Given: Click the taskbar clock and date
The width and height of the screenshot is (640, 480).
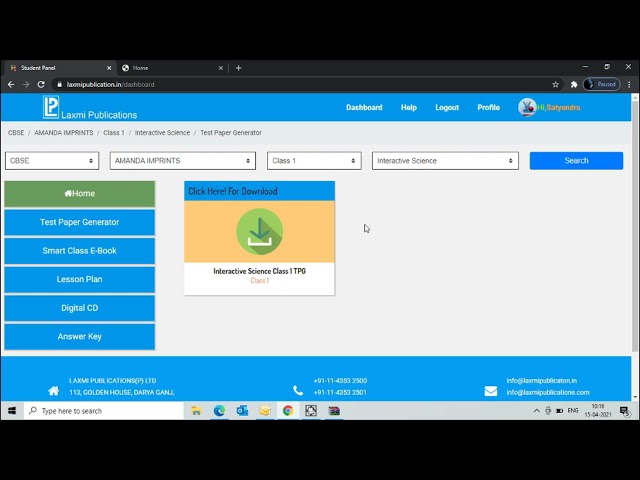Looking at the screenshot, I should pos(598,411).
